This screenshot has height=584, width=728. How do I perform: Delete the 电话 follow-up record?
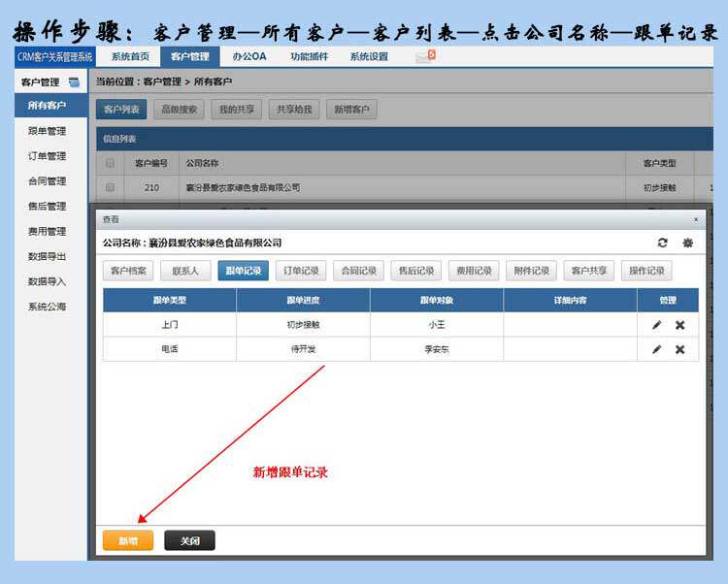pyautogui.click(x=679, y=349)
